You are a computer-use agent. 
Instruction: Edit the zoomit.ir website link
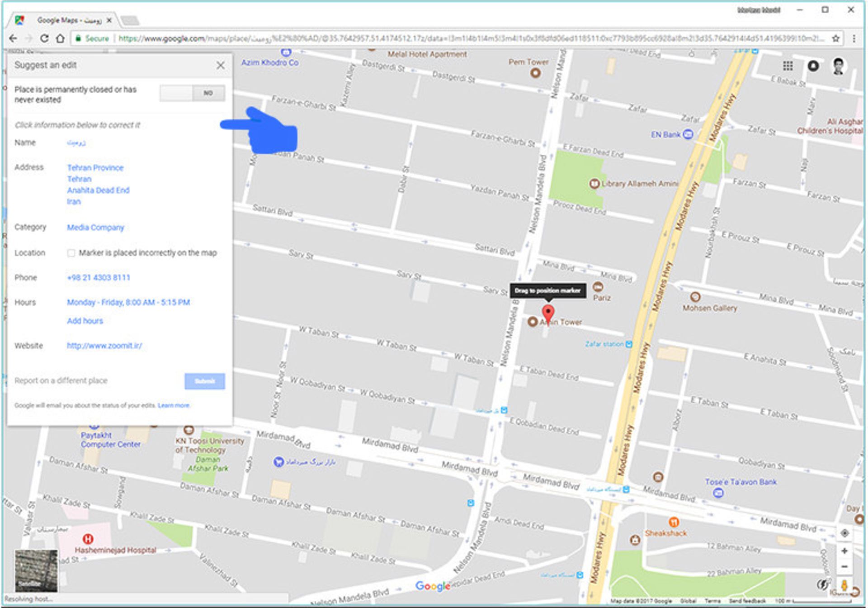click(x=104, y=346)
